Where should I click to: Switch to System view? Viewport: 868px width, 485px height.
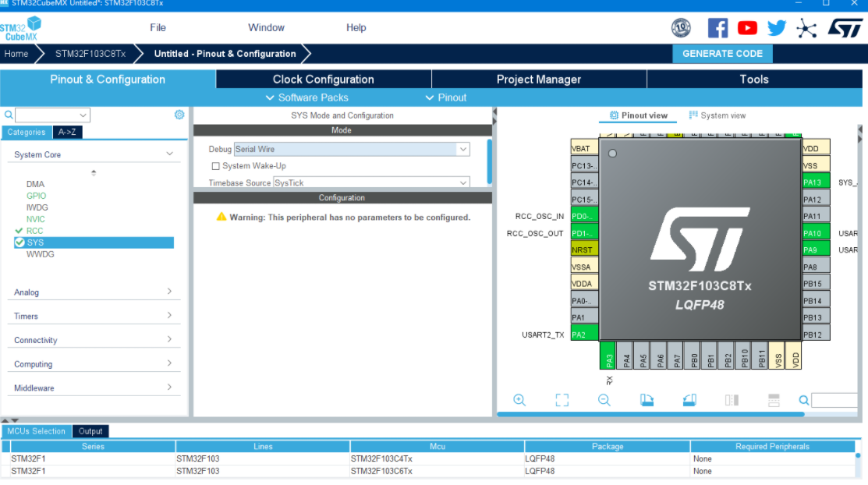pyautogui.click(x=717, y=115)
